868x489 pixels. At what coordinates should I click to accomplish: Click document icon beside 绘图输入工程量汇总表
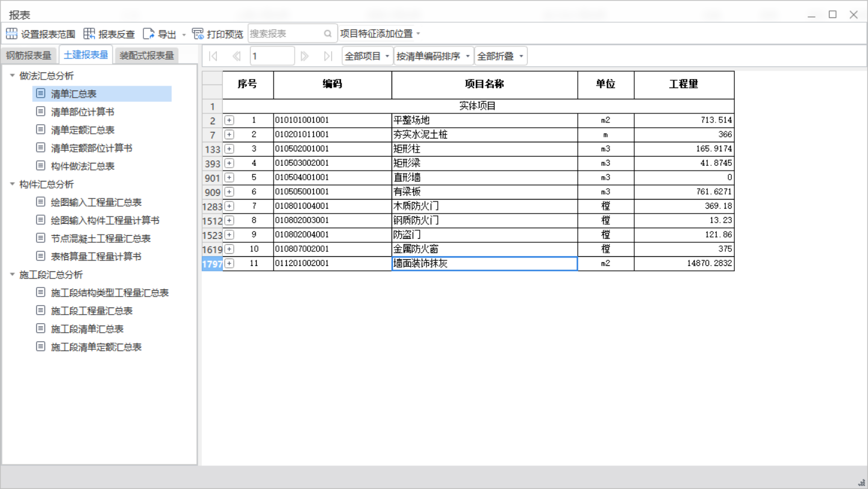click(40, 202)
